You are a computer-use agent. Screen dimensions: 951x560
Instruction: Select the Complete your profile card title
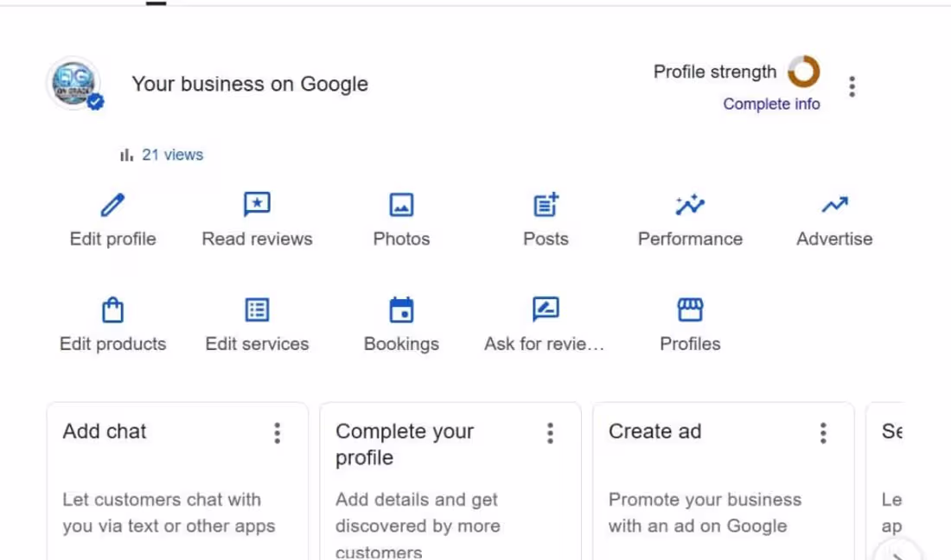click(x=405, y=444)
